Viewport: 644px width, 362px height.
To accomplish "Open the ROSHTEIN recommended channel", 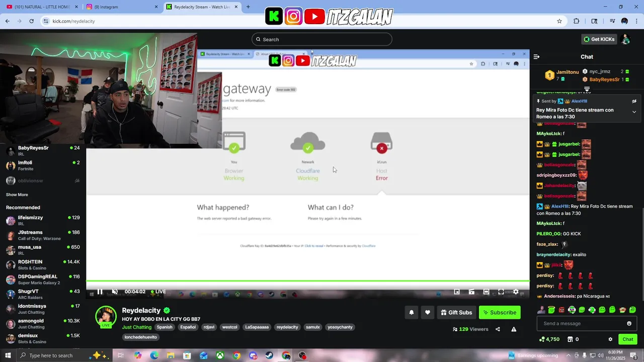I will pyautogui.click(x=43, y=264).
